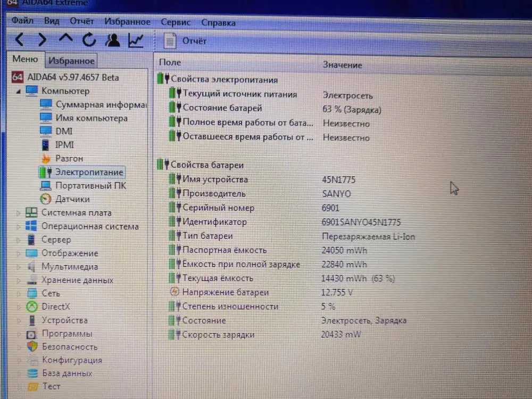Open the Вид menu
The height and width of the screenshot is (399, 532).
pos(52,21)
